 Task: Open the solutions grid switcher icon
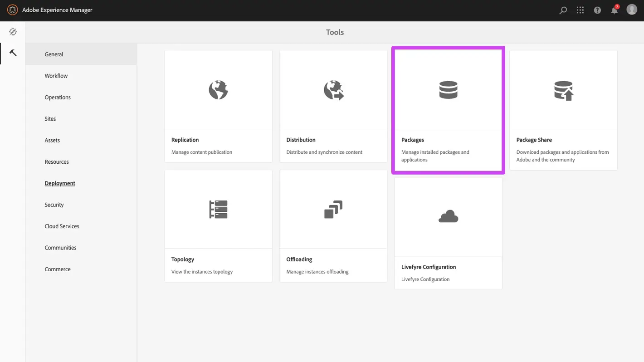pyautogui.click(x=580, y=10)
